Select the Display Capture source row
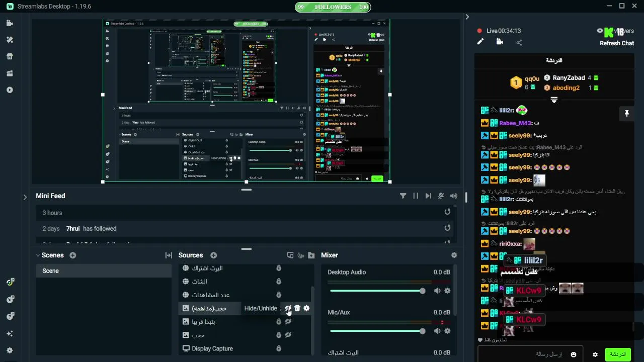 (x=245, y=348)
